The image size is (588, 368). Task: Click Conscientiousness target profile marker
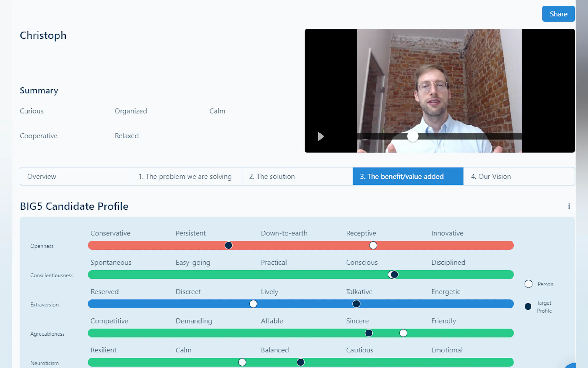click(395, 275)
